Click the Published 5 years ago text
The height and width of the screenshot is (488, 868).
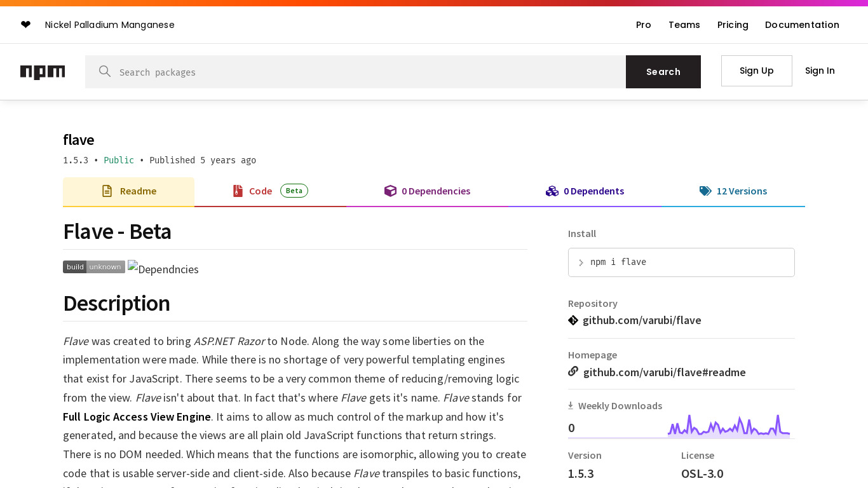[203, 160]
